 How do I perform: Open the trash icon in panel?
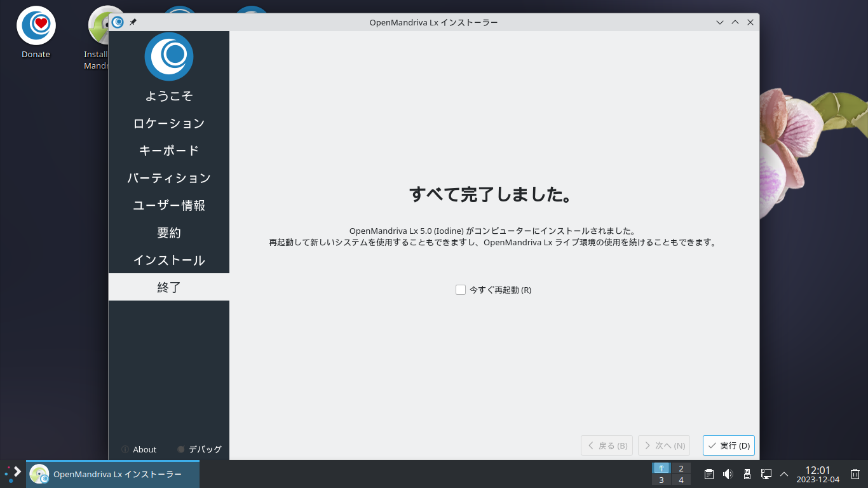pos(855,474)
